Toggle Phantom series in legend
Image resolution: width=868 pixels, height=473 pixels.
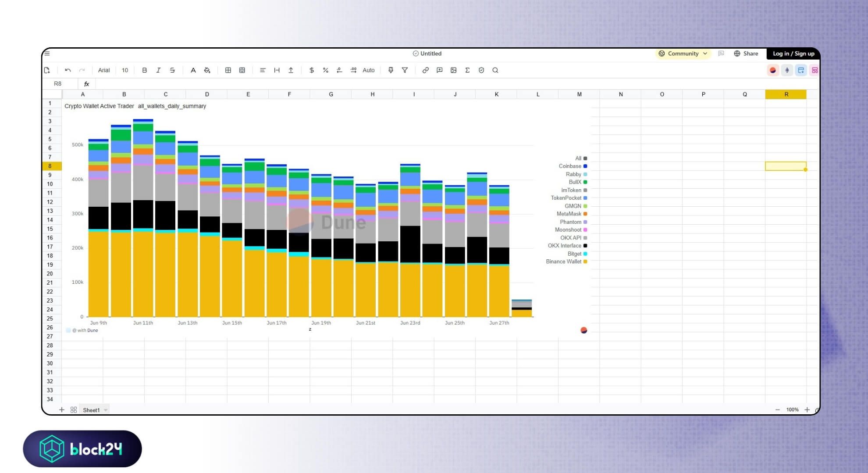573,222
